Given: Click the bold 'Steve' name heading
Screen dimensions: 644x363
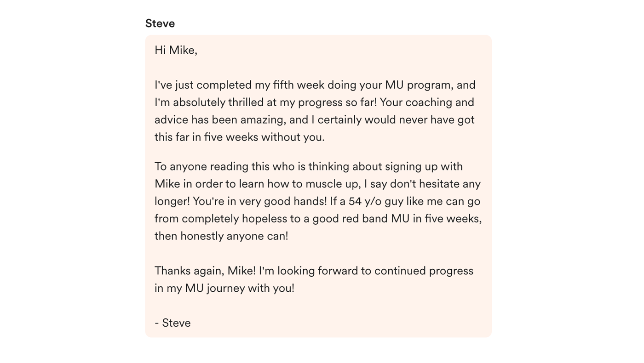Looking at the screenshot, I should pos(160,23).
